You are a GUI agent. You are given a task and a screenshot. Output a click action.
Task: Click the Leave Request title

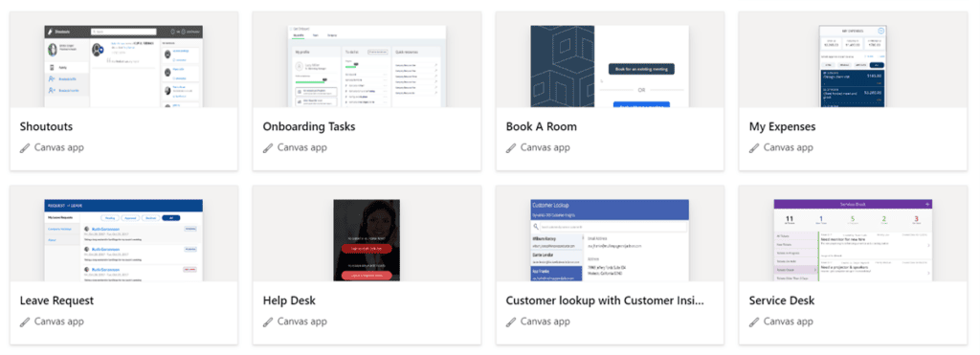(56, 300)
